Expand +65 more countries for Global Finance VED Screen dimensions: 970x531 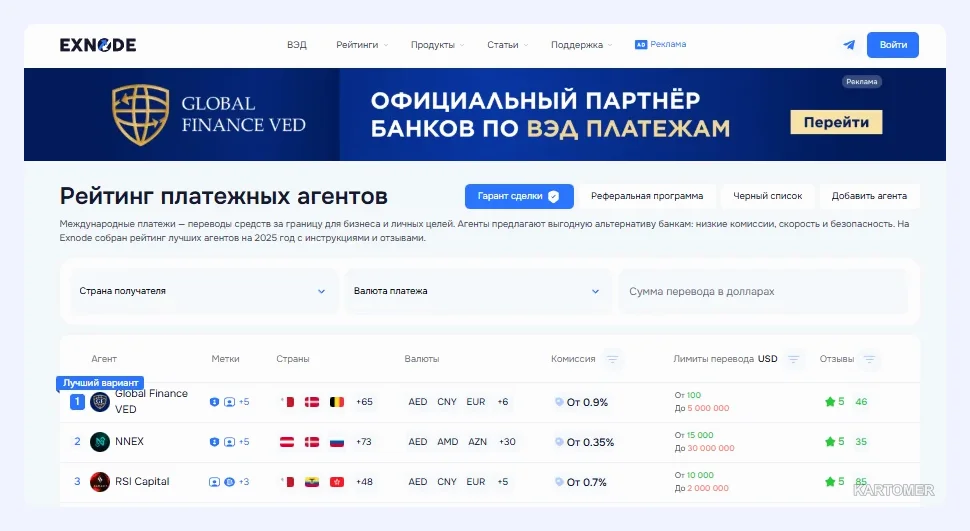click(x=364, y=402)
